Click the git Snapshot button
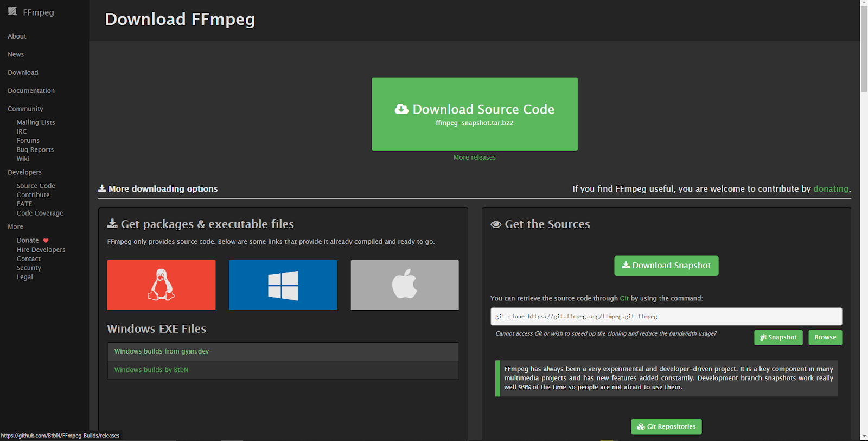This screenshot has height=441, width=868. click(778, 337)
